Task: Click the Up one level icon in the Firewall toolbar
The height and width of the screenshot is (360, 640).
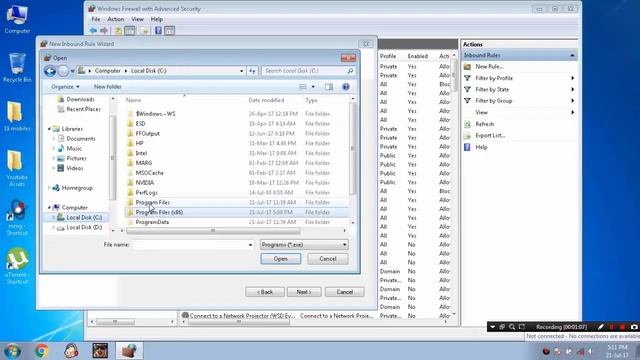Action: (x=118, y=31)
